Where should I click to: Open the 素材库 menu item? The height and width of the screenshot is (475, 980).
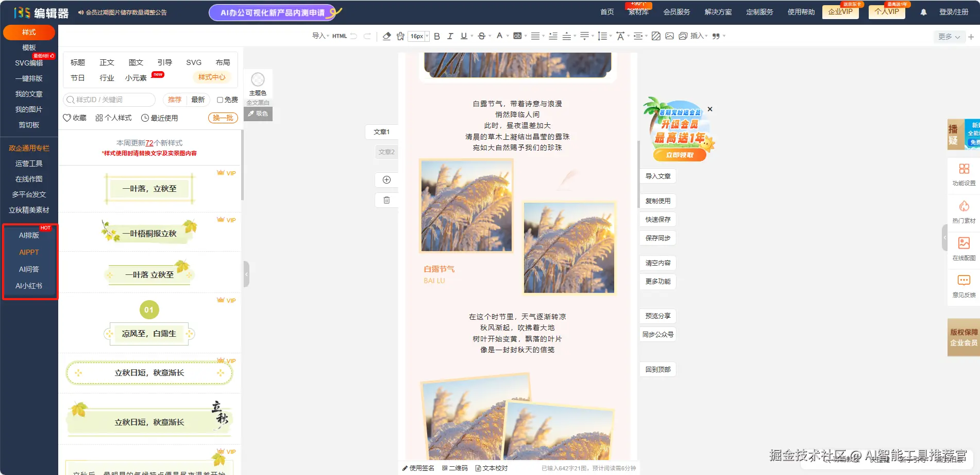point(638,12)
